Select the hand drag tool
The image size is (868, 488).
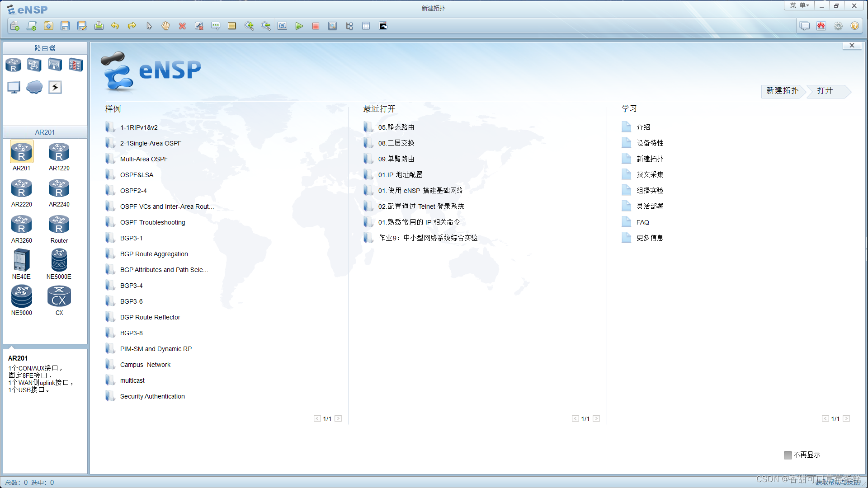coord(165,26)
